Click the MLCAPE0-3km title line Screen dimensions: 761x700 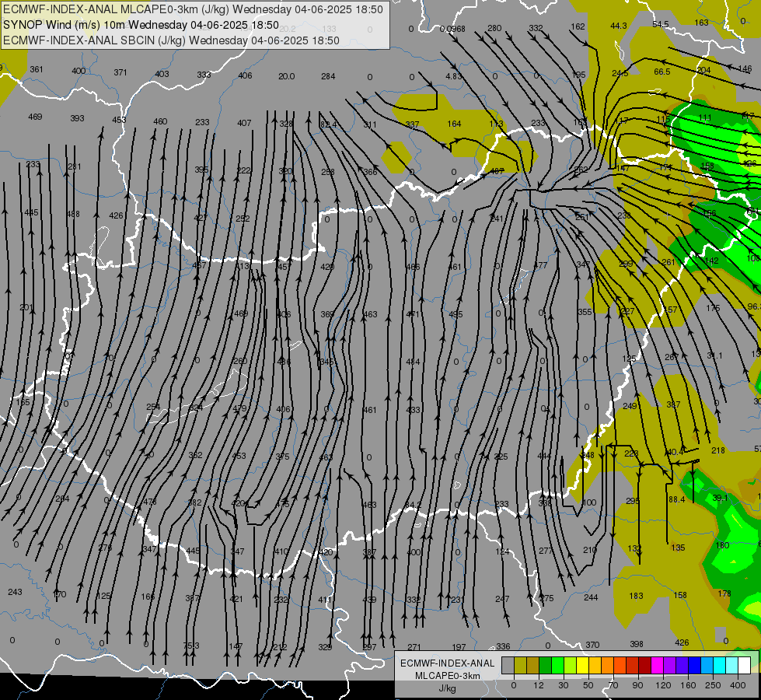coord(193,9)
